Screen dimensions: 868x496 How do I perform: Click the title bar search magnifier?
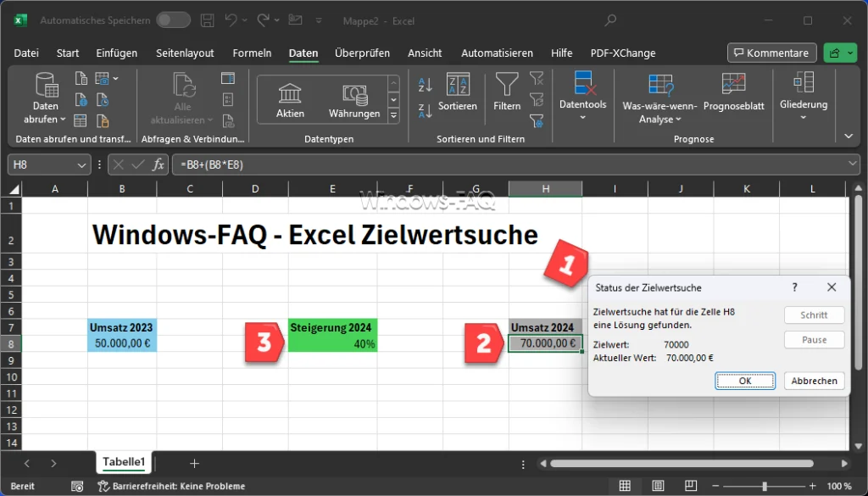pos(610,20)
